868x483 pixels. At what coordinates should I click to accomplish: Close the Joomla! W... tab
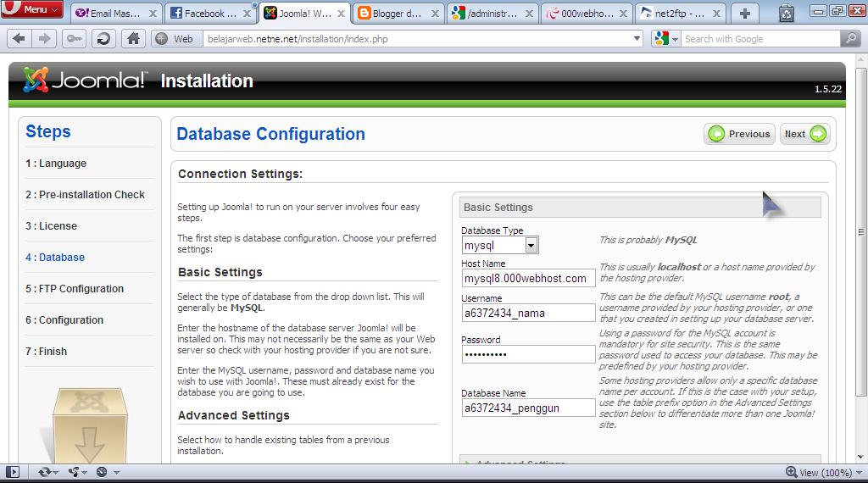tap(341, 14)
